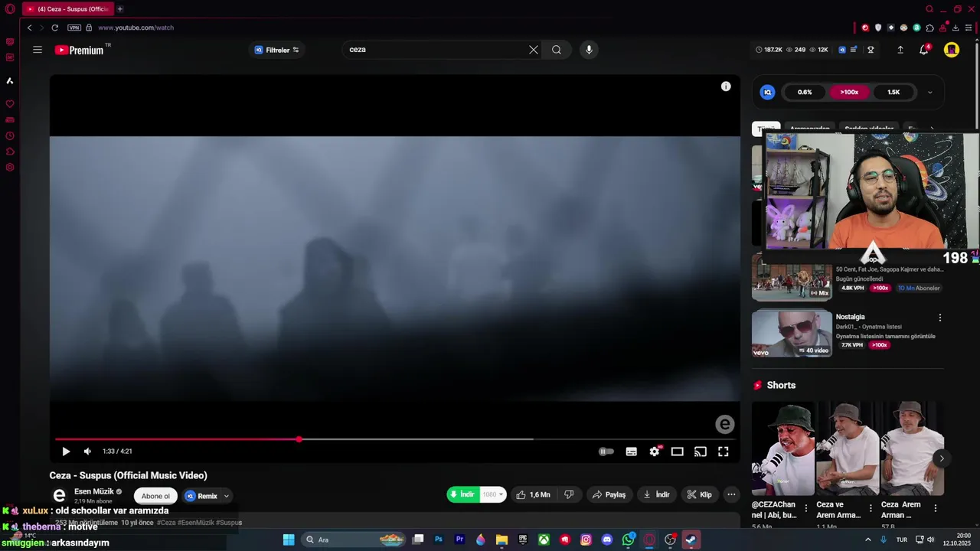Open browser downloads icon
Screen dimensions: 980x551
[955, 28]
